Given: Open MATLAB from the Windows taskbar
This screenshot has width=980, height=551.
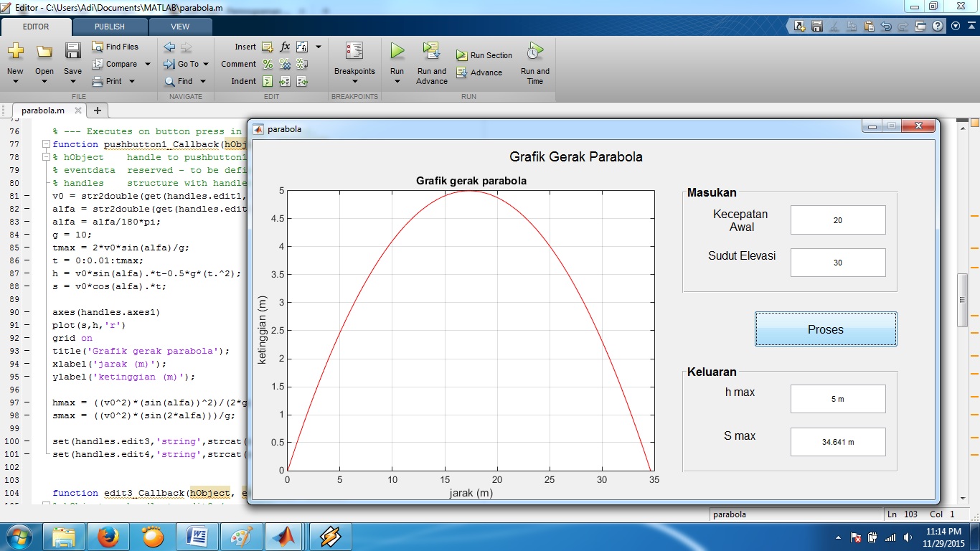Looking at the screenshot, I should click(283, 536).
